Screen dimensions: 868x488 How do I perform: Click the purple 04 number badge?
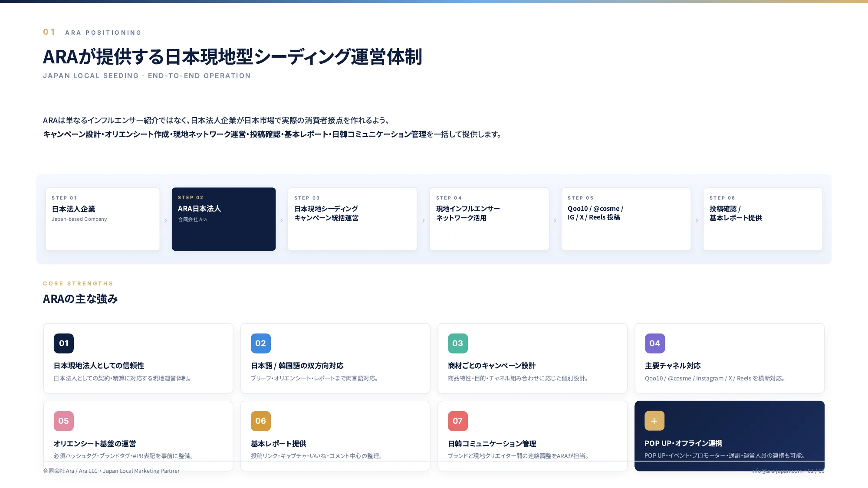tap(655, 343)
